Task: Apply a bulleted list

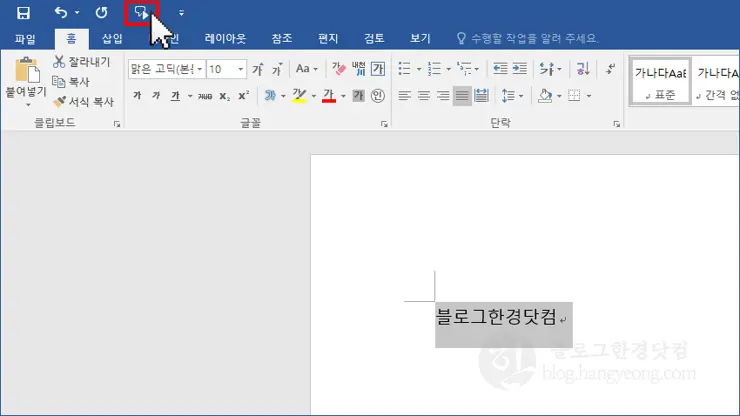Action: pyautogui.click(x=404, y=69)
